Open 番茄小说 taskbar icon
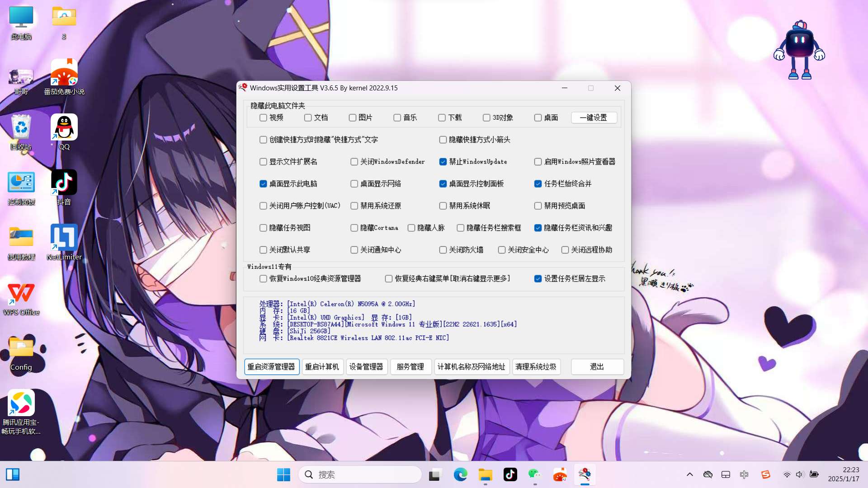Viewport: 868px width, 488px height. pos(560,474)
